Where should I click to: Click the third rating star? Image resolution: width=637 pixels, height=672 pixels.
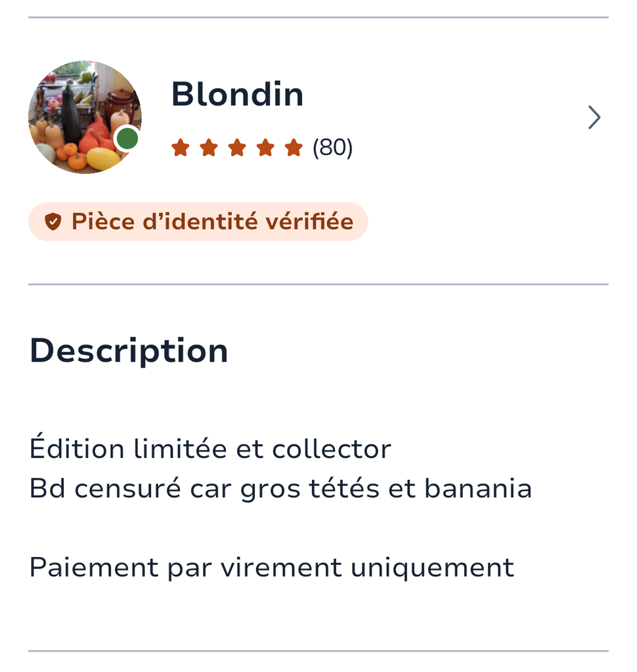237,148
